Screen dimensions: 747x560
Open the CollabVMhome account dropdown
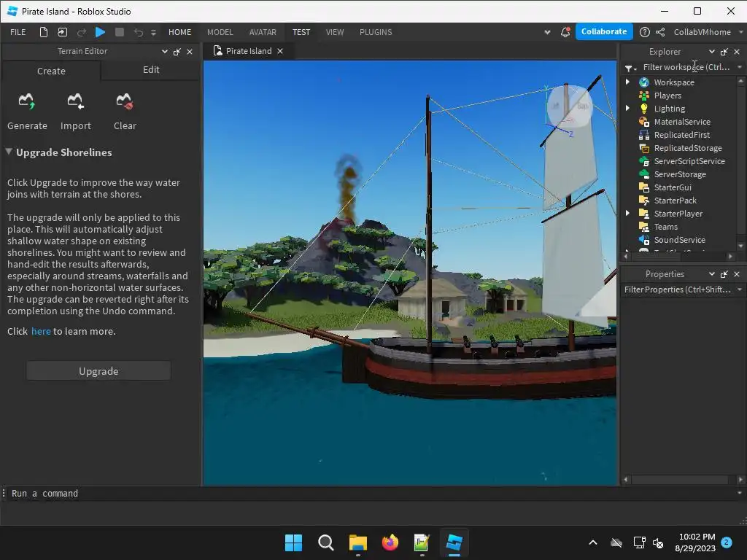point(707,32)
